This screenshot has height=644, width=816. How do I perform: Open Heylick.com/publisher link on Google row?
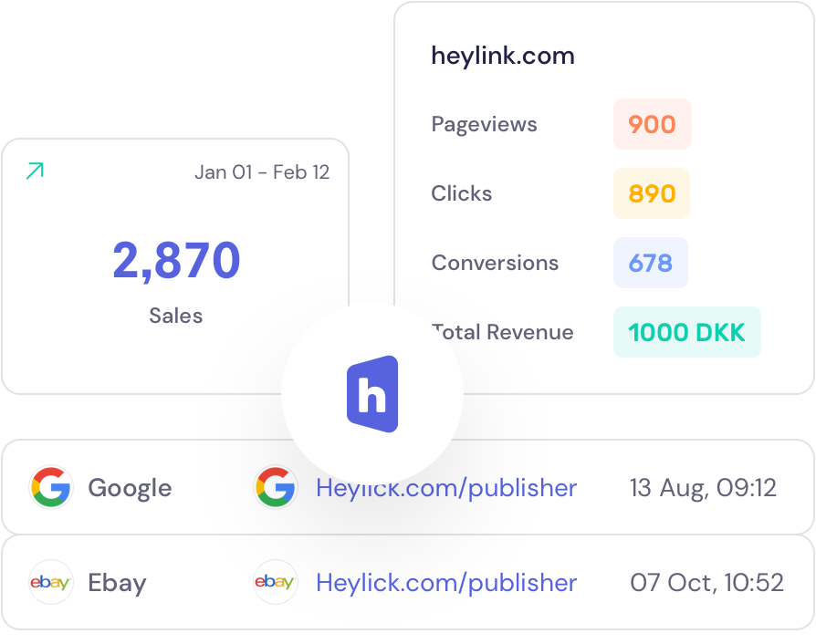[446, 487]
